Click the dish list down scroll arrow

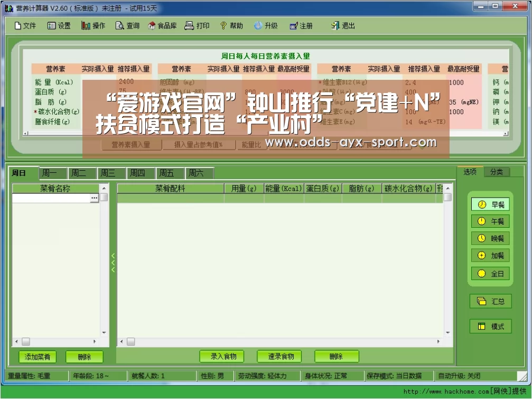coord(104,333)
